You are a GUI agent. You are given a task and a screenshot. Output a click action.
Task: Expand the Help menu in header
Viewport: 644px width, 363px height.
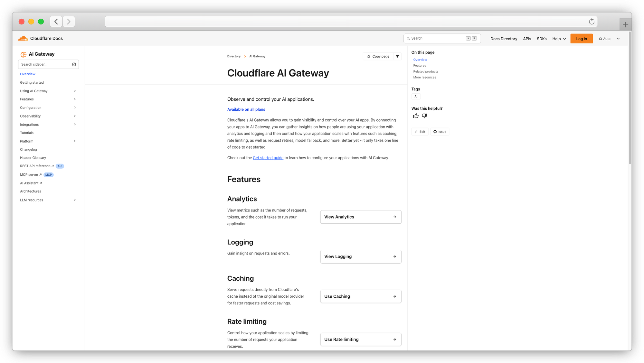[559, 39]
